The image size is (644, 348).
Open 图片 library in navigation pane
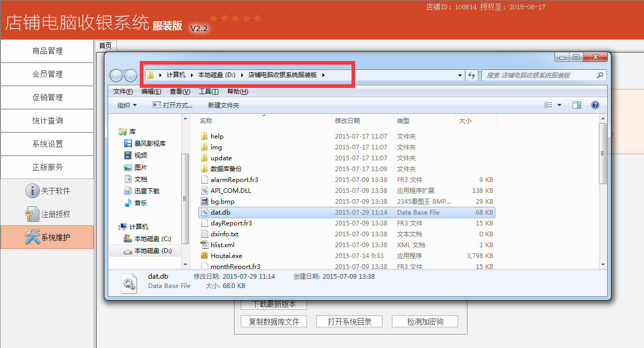pos(136,168)
